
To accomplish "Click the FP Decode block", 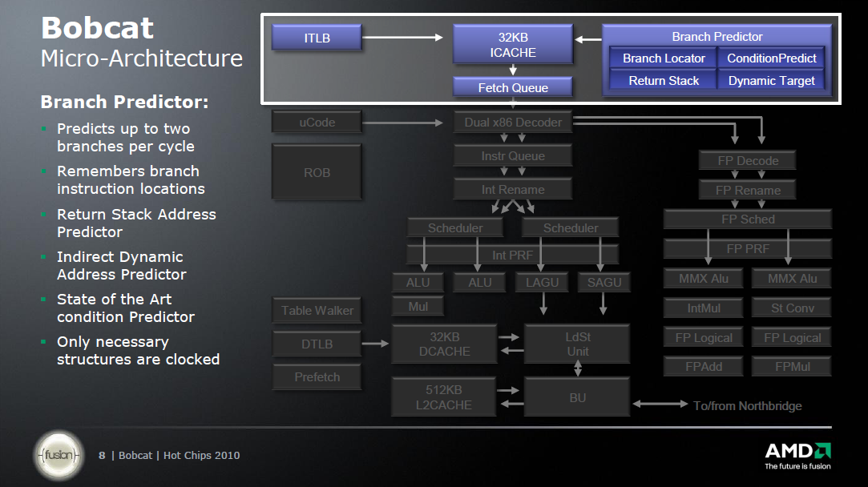I will coord(747,161).
